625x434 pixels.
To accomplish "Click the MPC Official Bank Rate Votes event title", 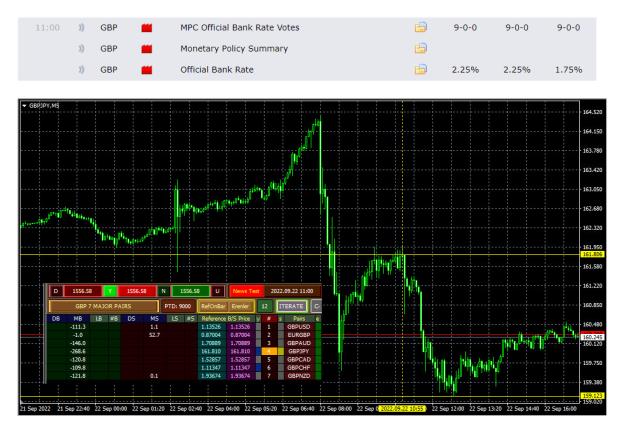I will [x=240, y=27].
